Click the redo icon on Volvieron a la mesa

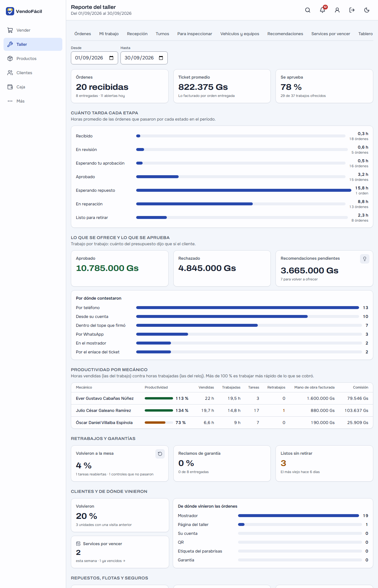[x=160, y=454]
